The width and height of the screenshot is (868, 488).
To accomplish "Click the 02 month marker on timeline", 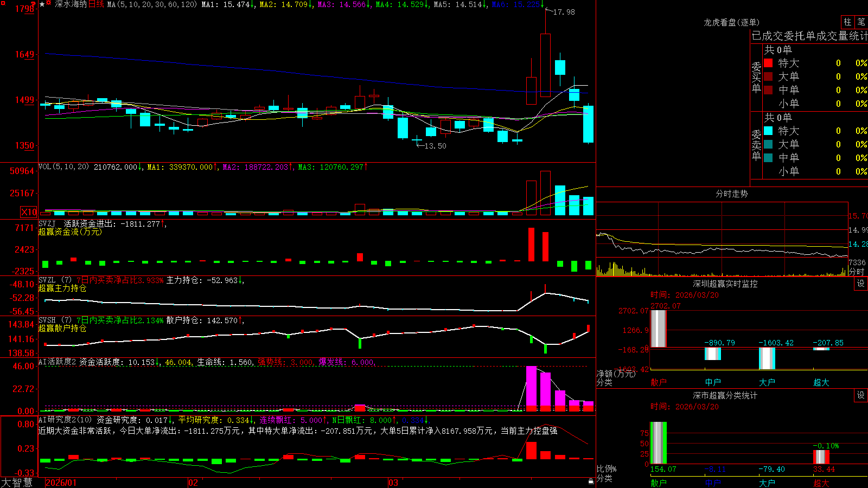I will coord(193,483).
